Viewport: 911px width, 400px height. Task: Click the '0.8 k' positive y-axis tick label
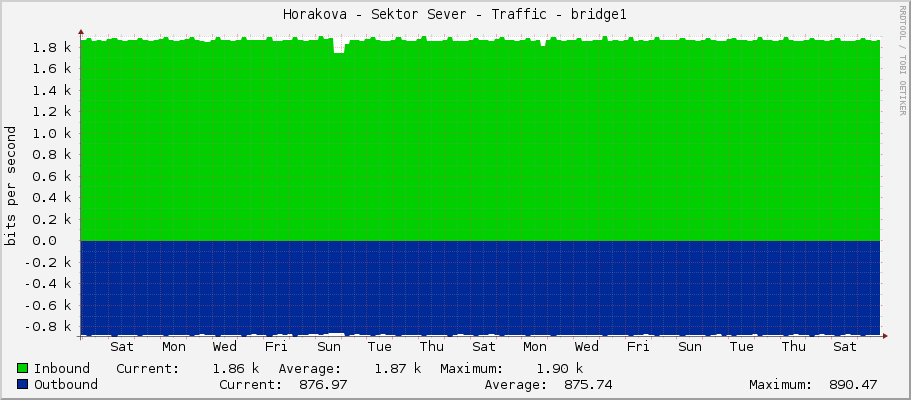click(52, 155)
